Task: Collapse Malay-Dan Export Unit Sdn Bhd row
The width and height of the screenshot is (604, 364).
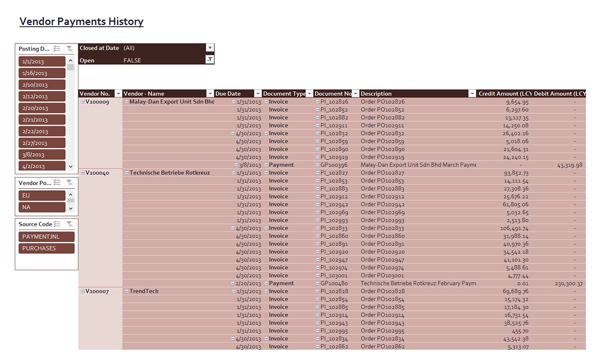Action: (126, 102)
